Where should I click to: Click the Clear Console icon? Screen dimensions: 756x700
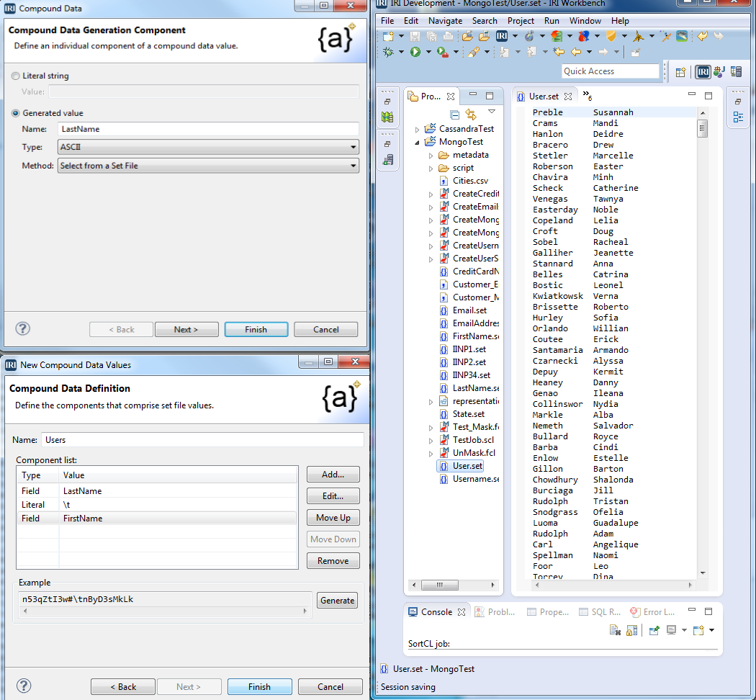click(x=615, y=630)
